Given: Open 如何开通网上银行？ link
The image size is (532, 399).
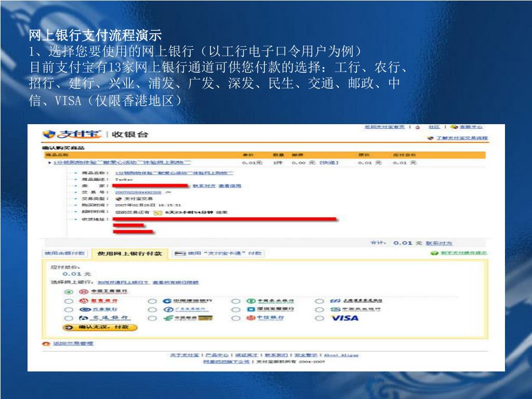Looking at the screenshot, I should tap(123, 282).
